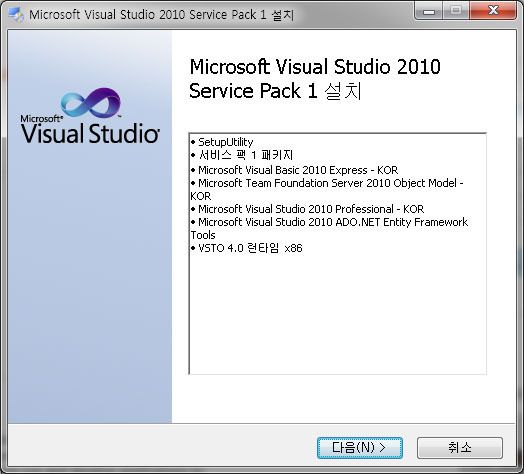The height and width of the screenshot is (474, 524).
Task: Select the SetupUtility list entry
Action: click(x=222, y=142)
